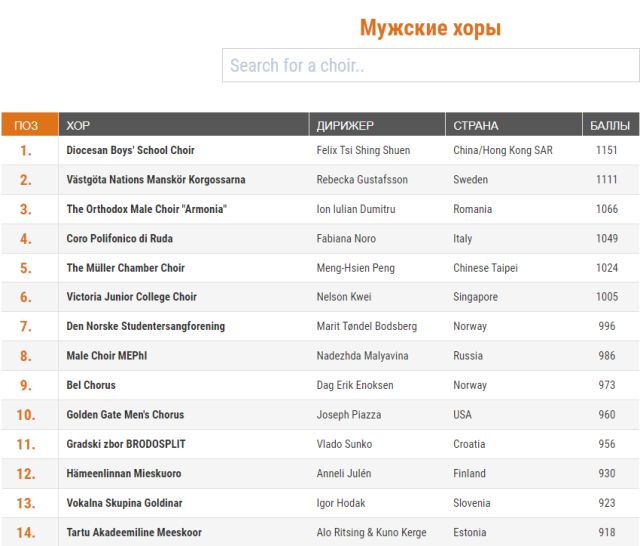Click position number '10.'
The image size is (640, 546).
[26, 415]
